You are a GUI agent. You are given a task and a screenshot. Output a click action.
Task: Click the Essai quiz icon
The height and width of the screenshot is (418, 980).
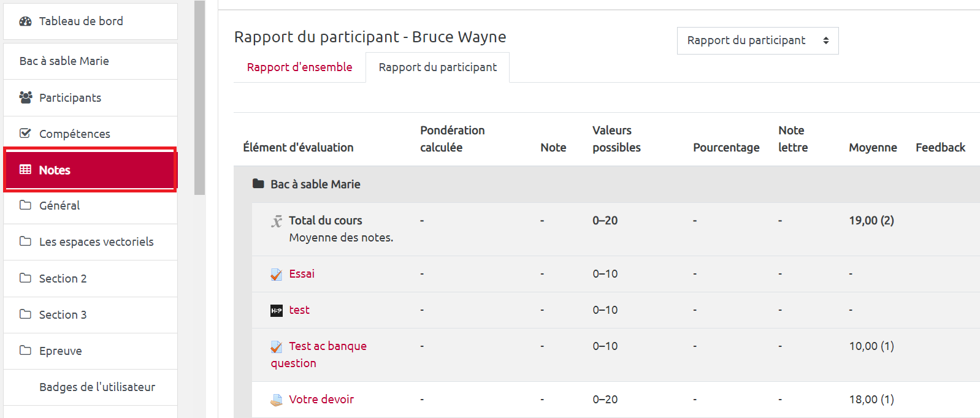(x=277, y=274)
